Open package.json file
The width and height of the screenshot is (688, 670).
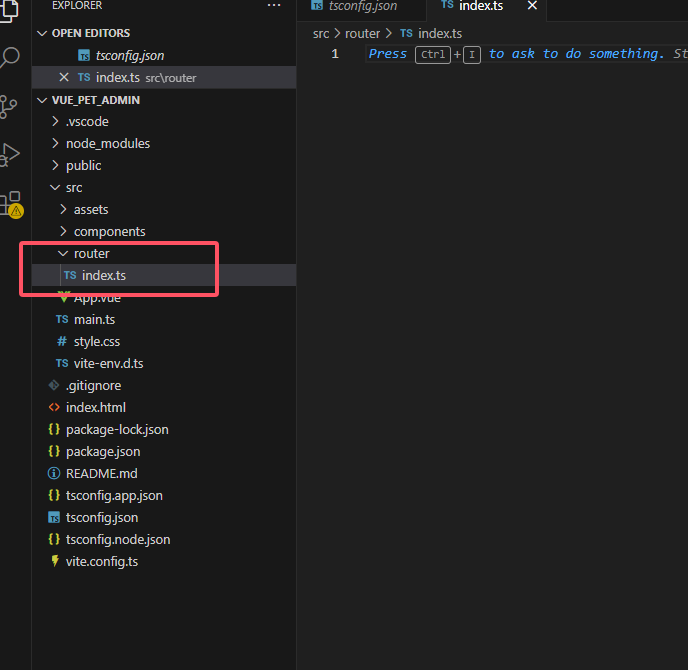[164, 451]
